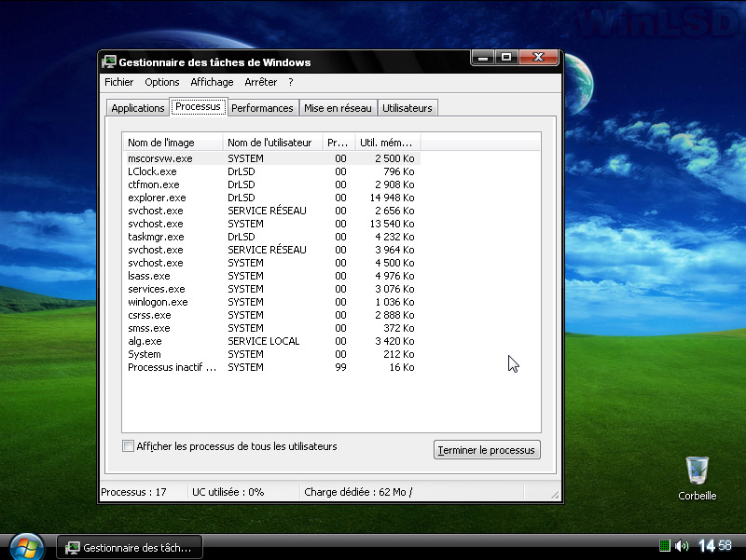Select the Gestionnaire des tâch... taskbar button
746x560 pixels.
coord(130,547)
